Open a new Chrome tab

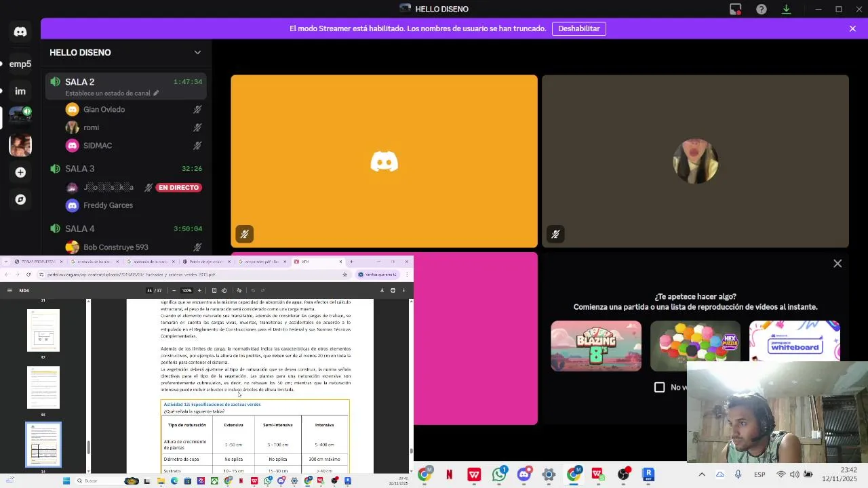click(351, 262)
